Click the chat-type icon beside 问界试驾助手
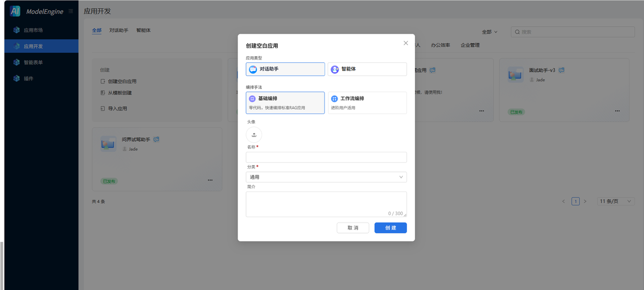The height and width of the screenshot is (290, 644). tap(156, 139)
